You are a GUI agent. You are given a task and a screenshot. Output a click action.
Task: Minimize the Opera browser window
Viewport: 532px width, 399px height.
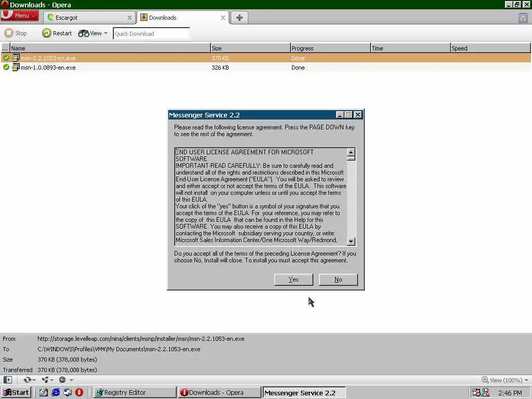click(508, 4)
